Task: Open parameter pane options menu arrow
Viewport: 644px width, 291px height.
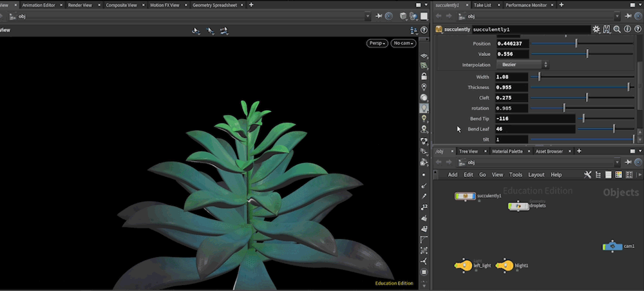Action: click(640, 5)
